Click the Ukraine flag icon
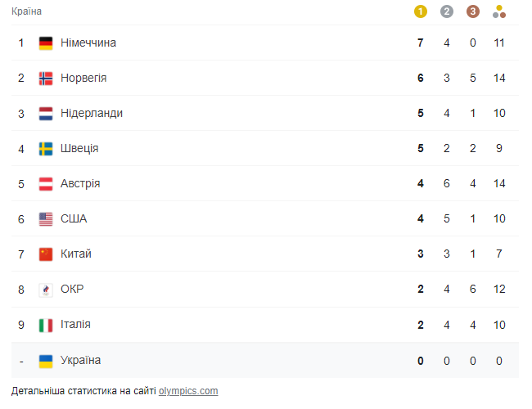Viewport: 532px width, 409px height. [x=46, y=361]
